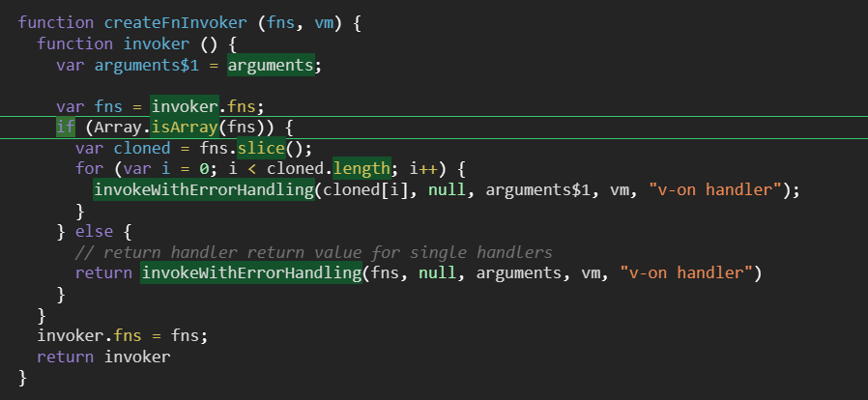This screenshot has height=400, width=868.
Task: Click the arguments$1 variable in its var declaration
Action: [147, 66]
